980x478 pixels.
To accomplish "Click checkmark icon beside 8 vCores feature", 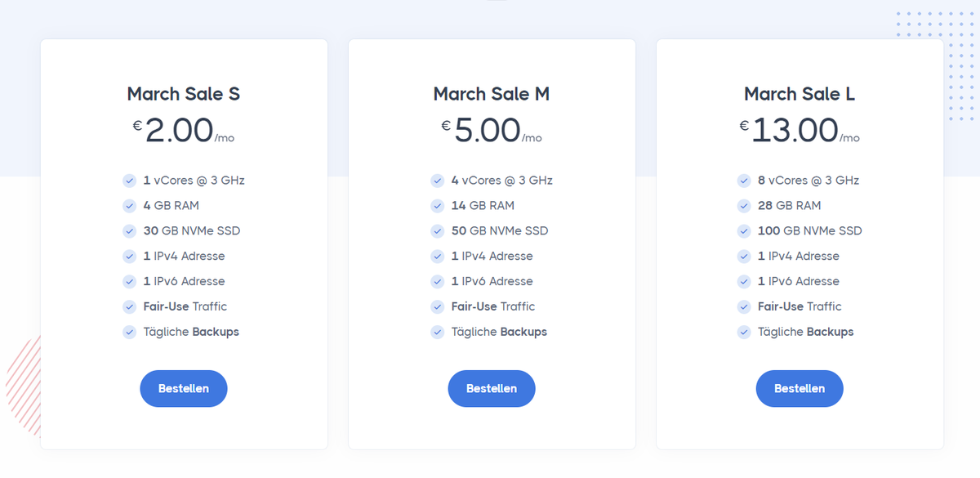I will coord(743,181).
